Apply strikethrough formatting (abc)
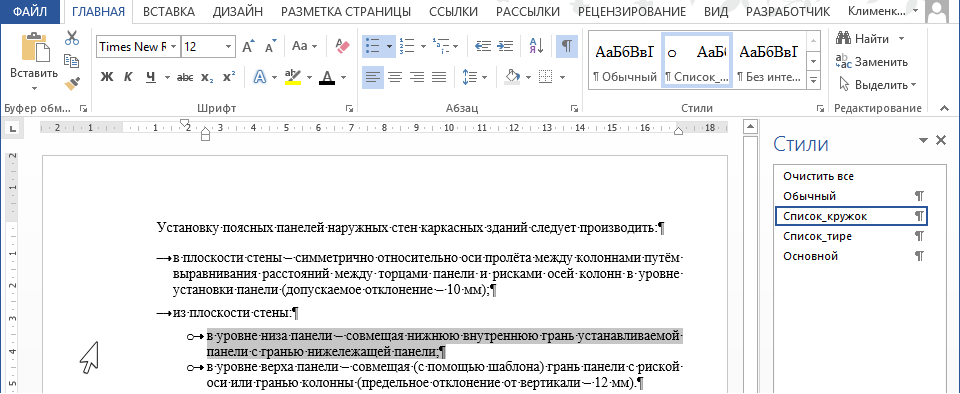 [185, 77]
